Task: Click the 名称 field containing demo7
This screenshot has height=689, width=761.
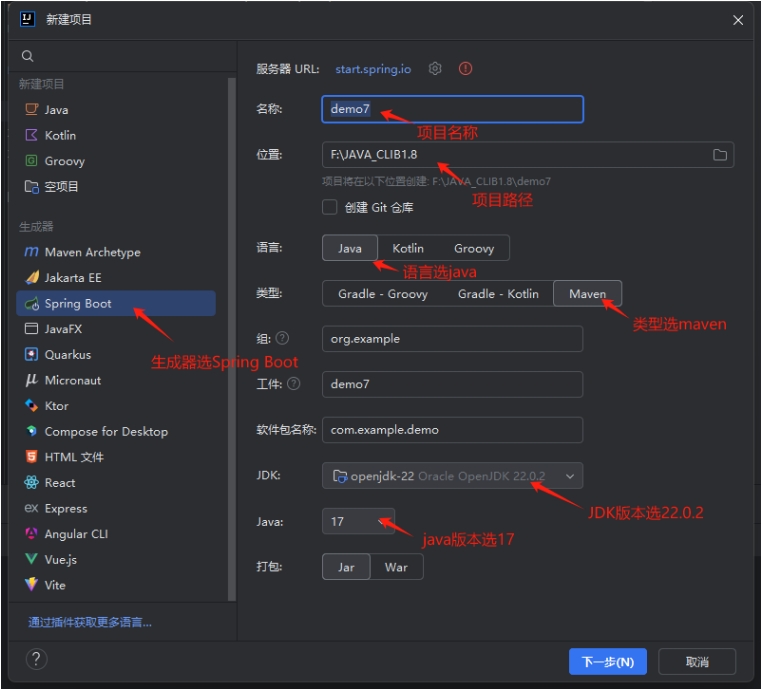Action: tap(452, 109)
